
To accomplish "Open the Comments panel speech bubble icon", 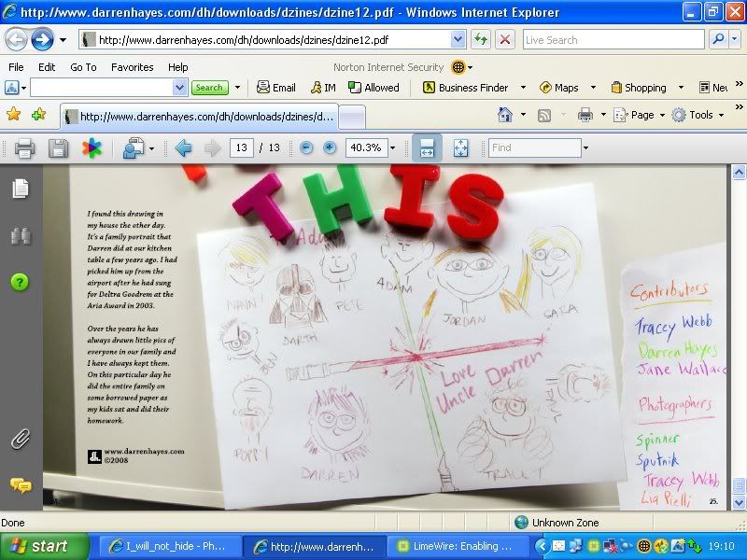I will coord(20,484).
